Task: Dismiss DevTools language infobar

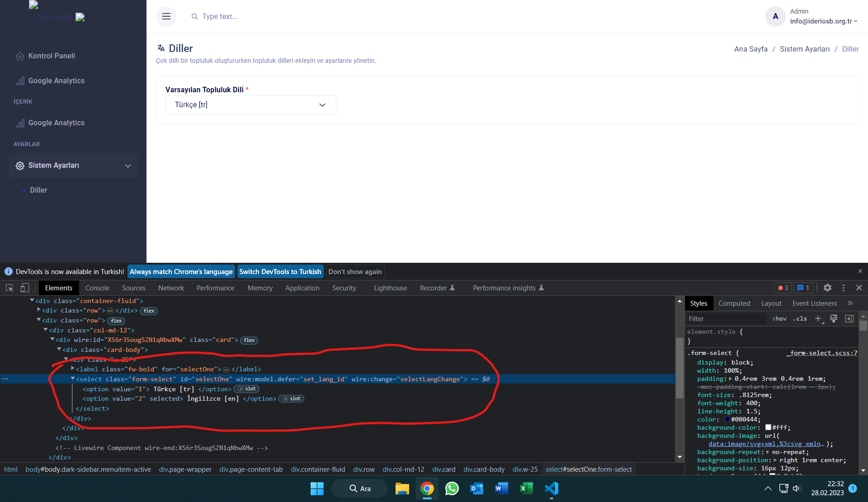Action: click(x=860, y=271)
